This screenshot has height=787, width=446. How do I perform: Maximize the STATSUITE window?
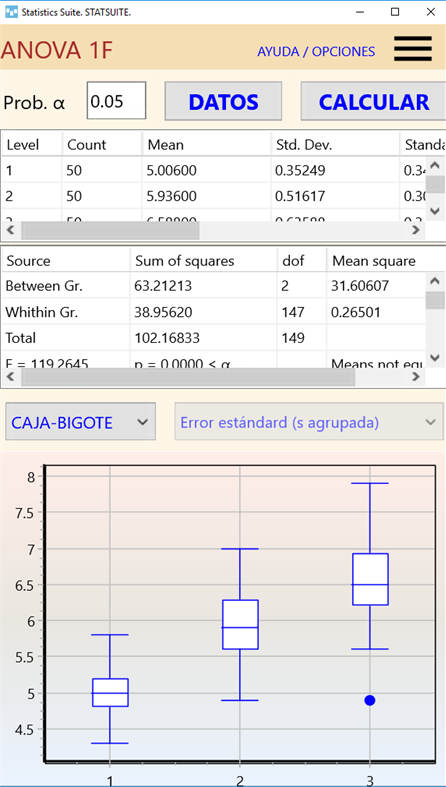(x=395, y=12)
